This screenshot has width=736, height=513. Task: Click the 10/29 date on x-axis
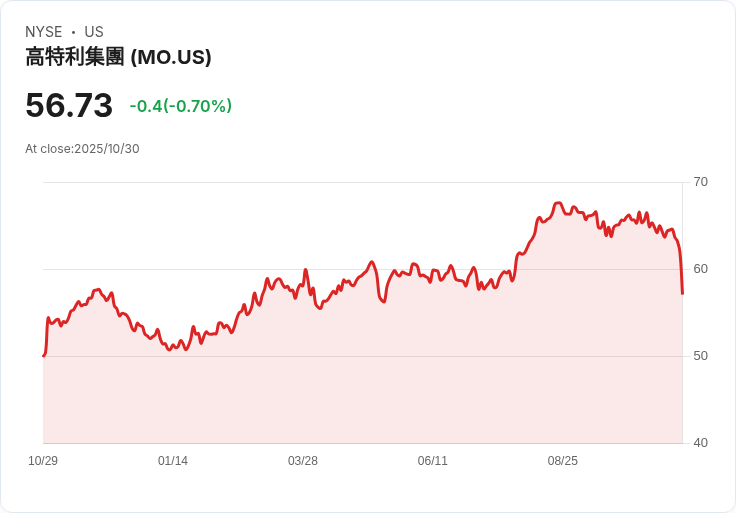tap(43, 461)
